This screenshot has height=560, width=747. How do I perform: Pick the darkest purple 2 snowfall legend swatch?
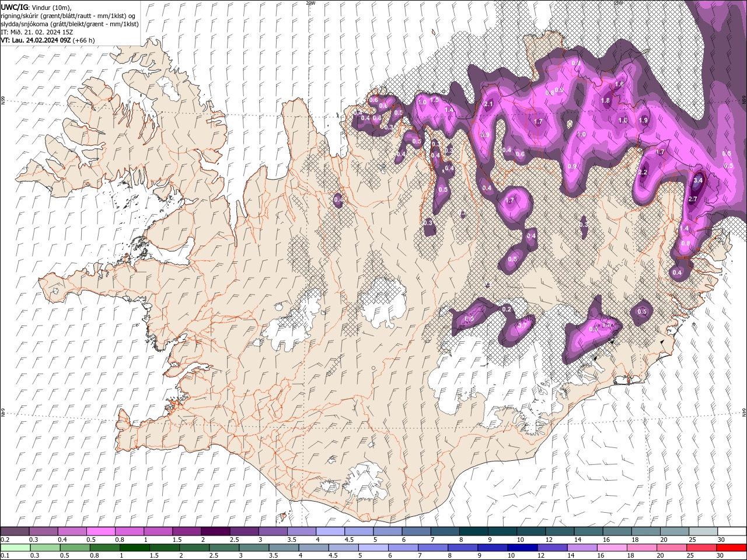coord(215,531)
